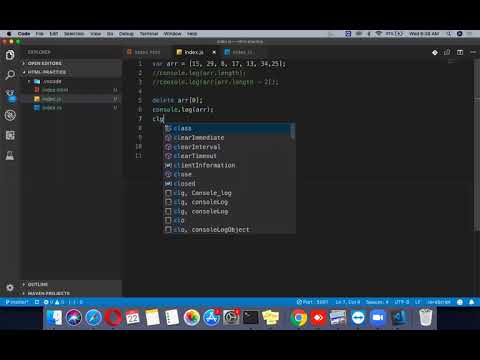
Task: Select the 'clearTimeout' suggestion
Action: [x=227, y=156]
